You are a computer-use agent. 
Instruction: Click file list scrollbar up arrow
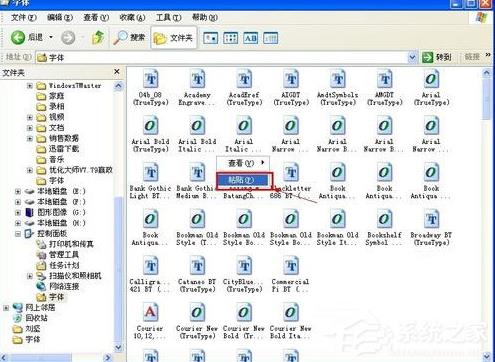(487, 72)
